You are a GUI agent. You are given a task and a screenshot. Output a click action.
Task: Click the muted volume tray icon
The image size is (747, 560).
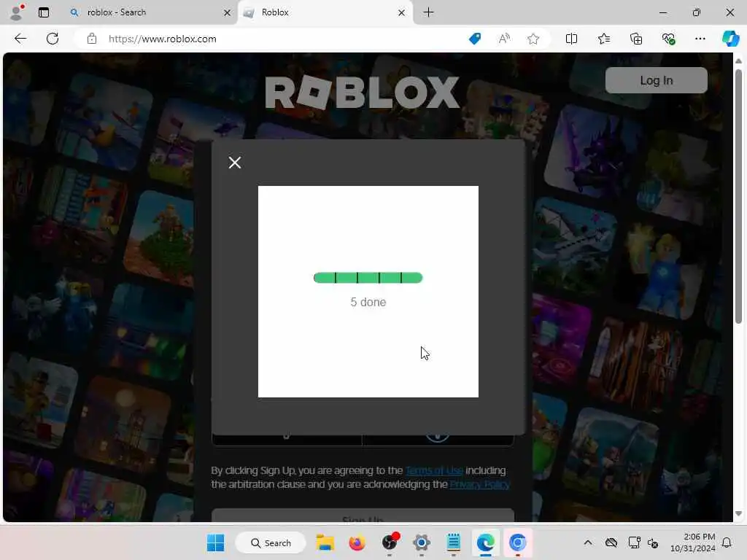(653, 542)
